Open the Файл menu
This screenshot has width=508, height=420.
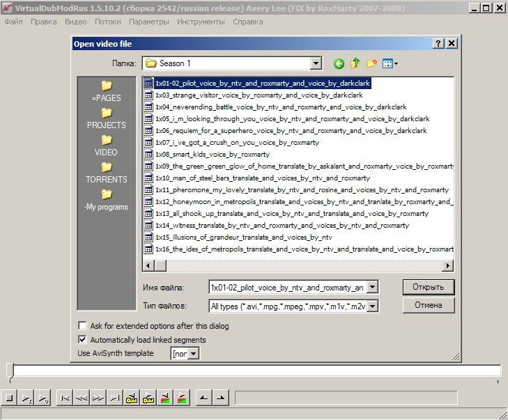click(14, 22)
